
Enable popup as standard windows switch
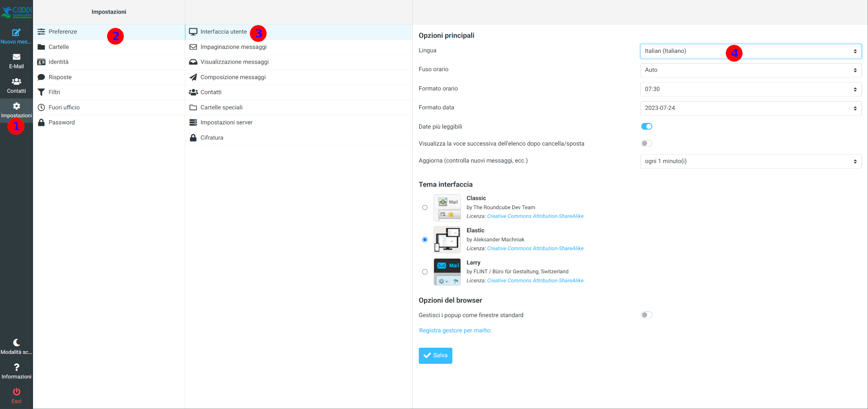[647, 315]
